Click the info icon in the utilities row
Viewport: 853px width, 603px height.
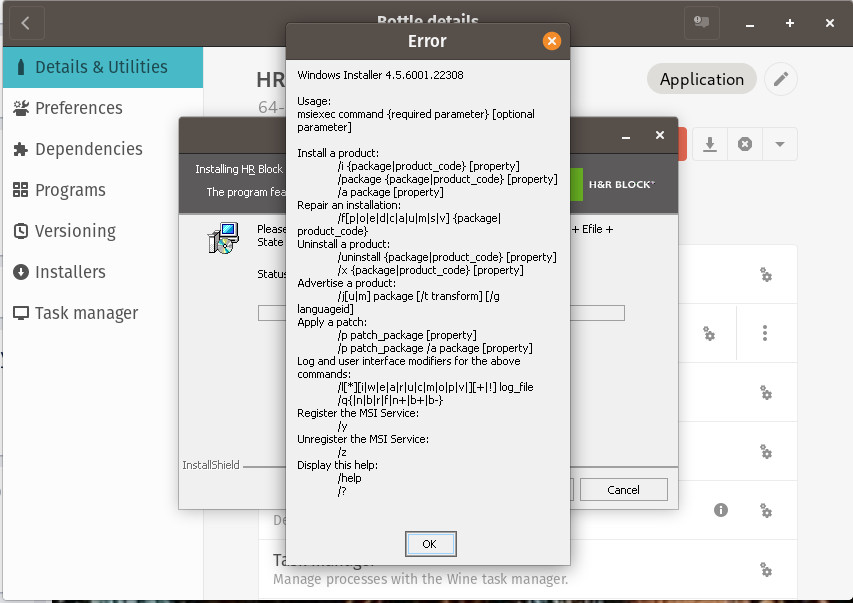click(721, 510)
